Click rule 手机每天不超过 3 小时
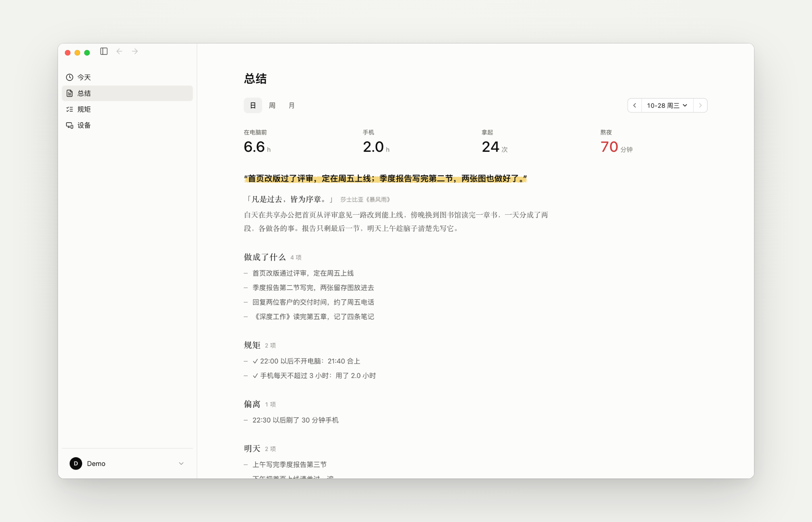This screenshot has width=812, height=522. [x=314, y=376]
